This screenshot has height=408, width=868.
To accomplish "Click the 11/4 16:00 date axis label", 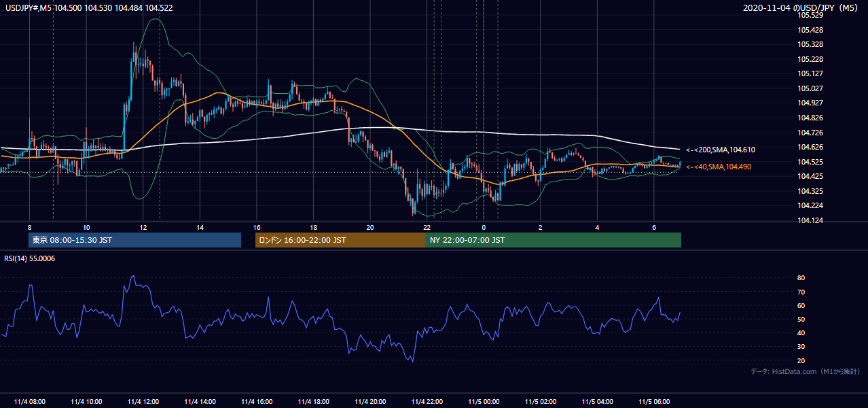I will pyautogui.click(x=257, y=402).
